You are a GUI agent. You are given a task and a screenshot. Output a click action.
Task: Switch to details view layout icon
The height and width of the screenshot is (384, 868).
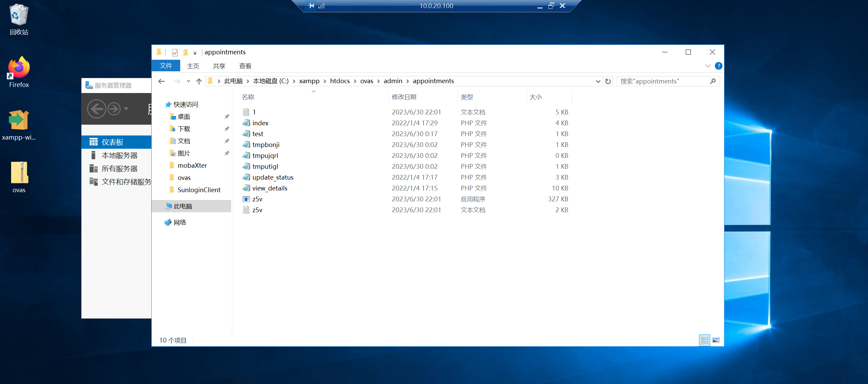pyautogui.click(x=705, y=340)
